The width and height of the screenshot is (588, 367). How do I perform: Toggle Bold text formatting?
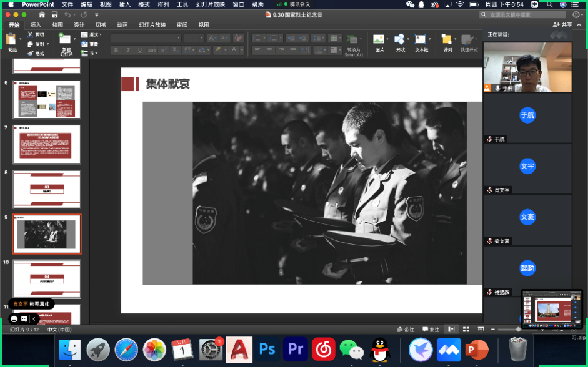[x=116, y=50]
